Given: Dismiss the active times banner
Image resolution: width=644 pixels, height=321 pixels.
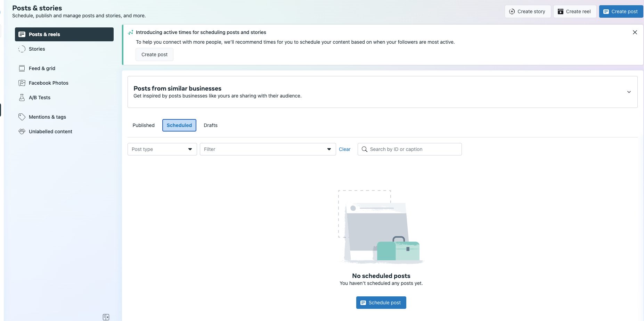Looking at the screenshot, I should coord(635,32).
